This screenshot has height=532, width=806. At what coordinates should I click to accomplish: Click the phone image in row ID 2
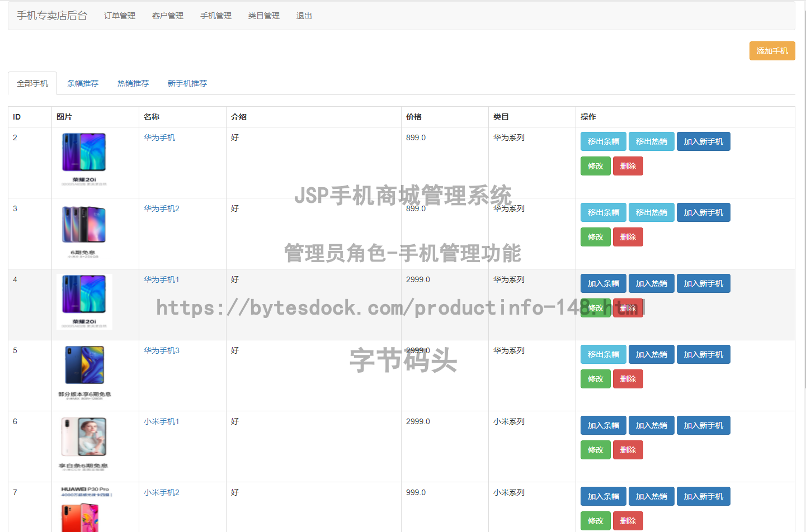84,160
